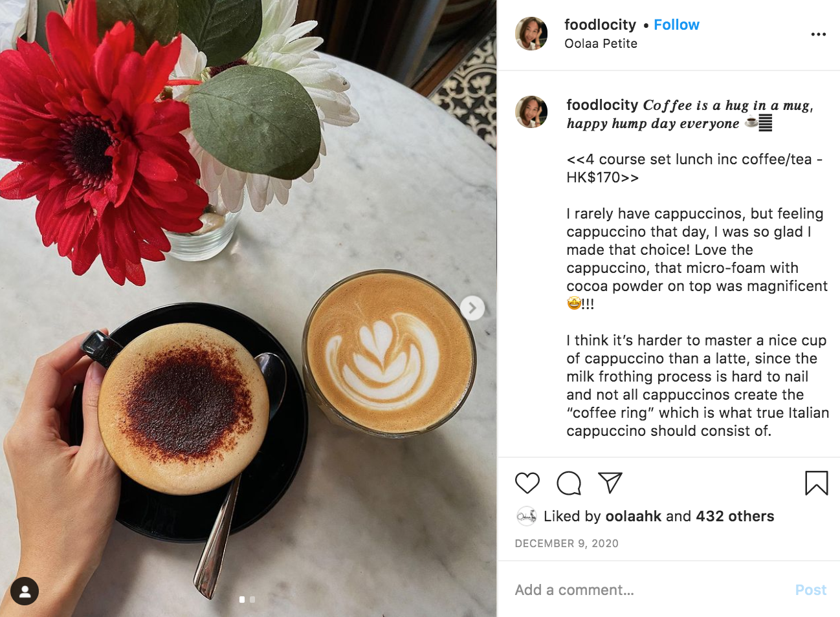840x617 pixels.
Task: Open the three-dot more options menu
Action: click(819, 34)
